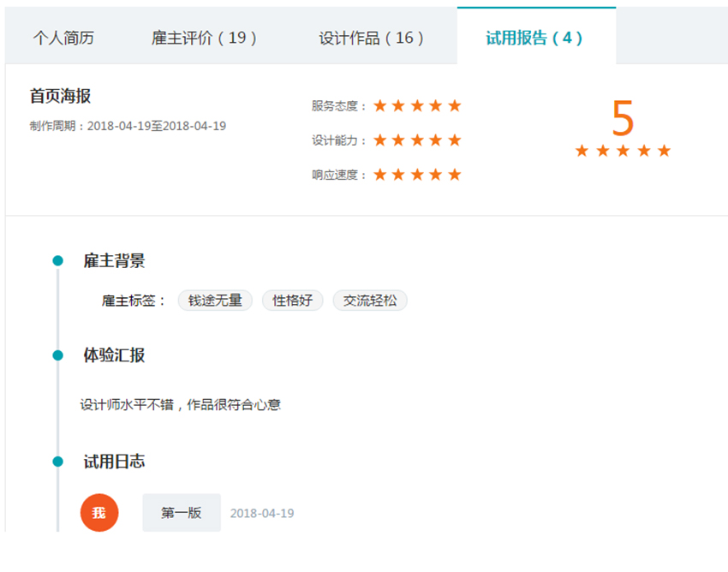Click the 雇主背景 section heading
Viewport: 728px width, 572px height.
[114, 260]
